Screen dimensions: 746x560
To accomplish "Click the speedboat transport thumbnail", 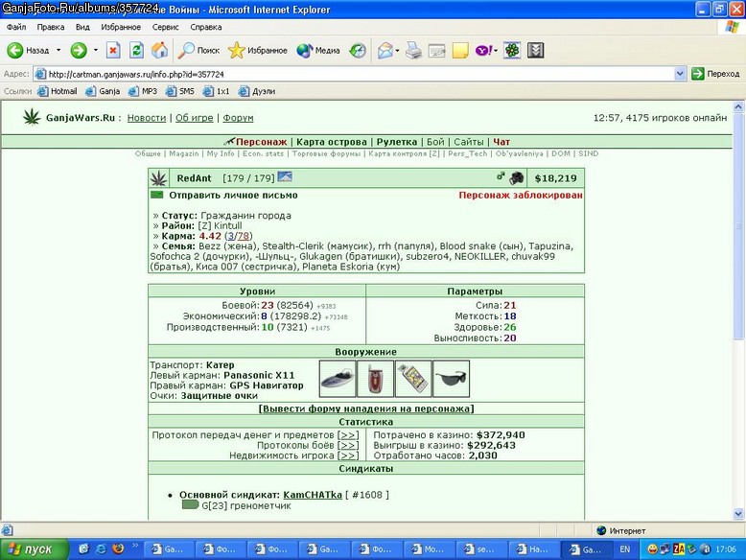I will pos(338,379).
